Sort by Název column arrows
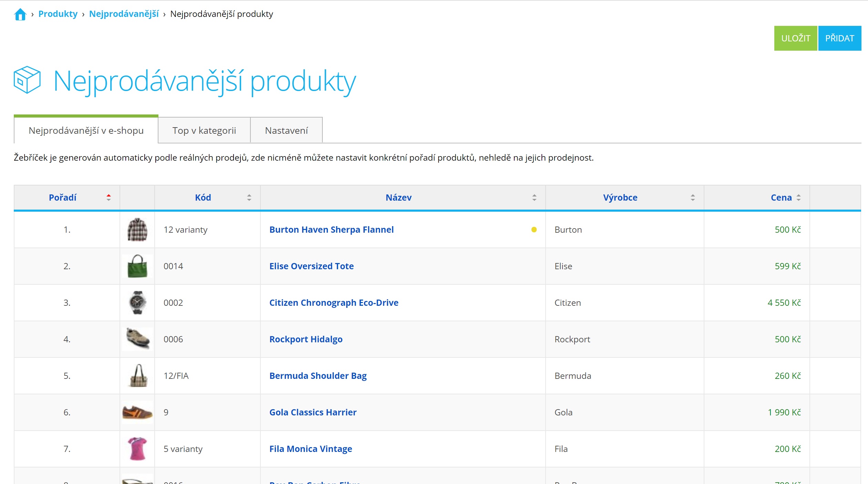 pyautogui.click(x=534, y=198)
